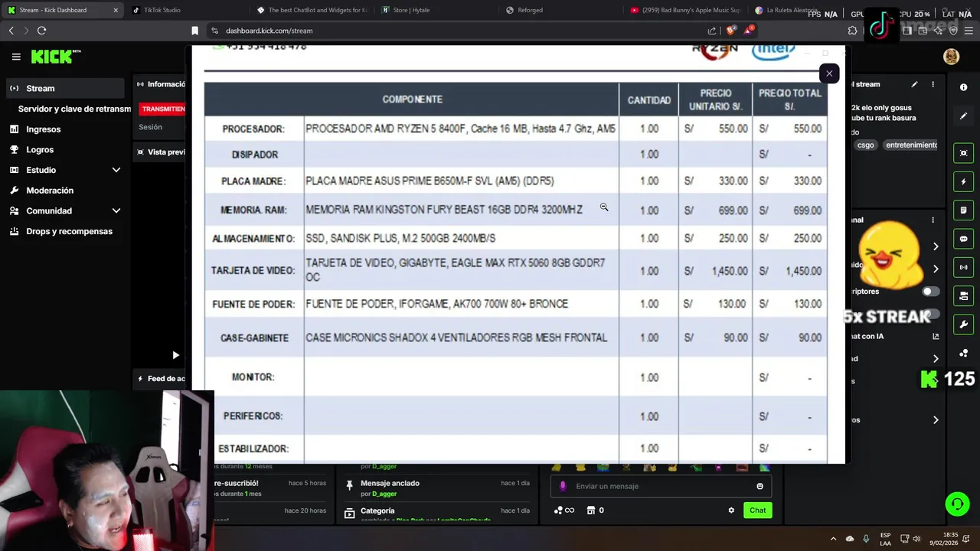Click the green support headset button

coord(957,504)
